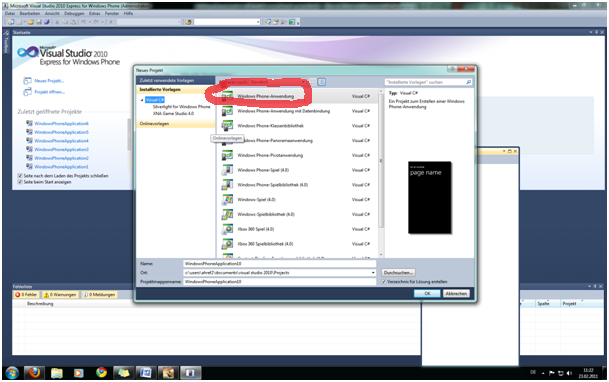This screenshot has width=609, height=382.
Task: Select the circled Windows Phone-Anwendung template icon
Action: point(227,96)
